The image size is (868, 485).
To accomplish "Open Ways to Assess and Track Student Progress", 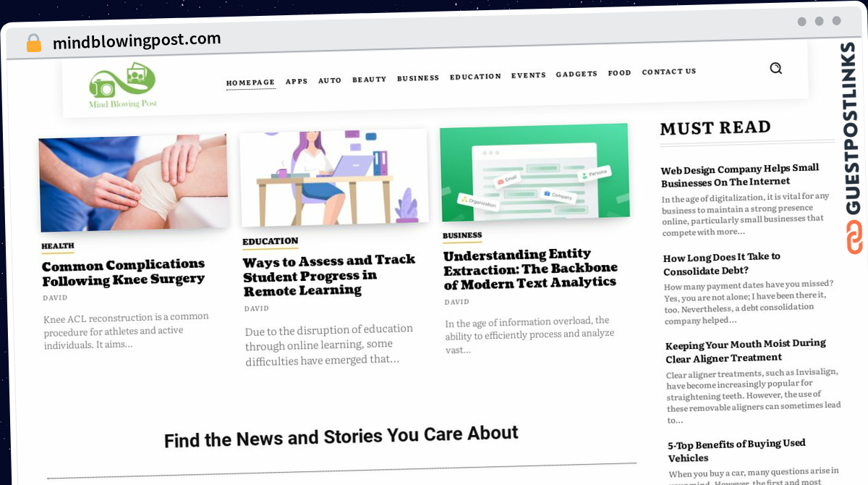I will [x=329, y=275].
